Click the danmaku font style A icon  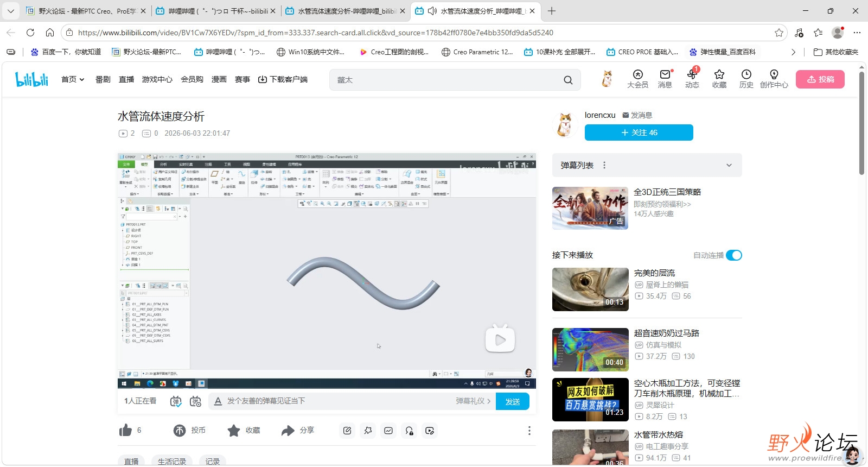coord(218,401)
